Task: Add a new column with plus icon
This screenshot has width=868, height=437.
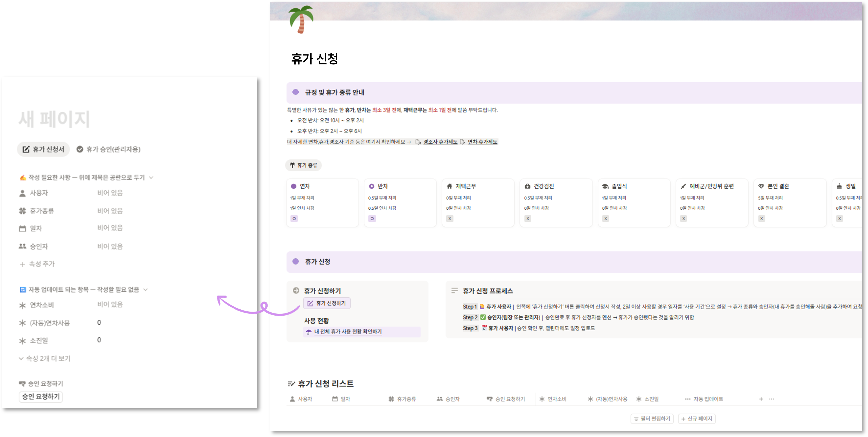Action: click(761, 399)
